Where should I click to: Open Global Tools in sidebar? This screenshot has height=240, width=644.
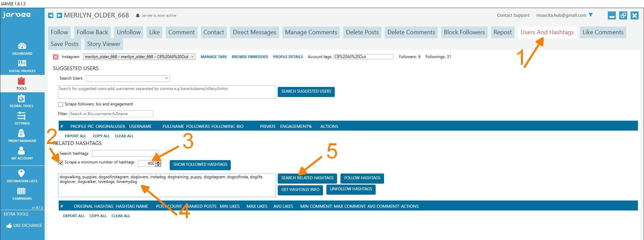(x=21, y=101)
